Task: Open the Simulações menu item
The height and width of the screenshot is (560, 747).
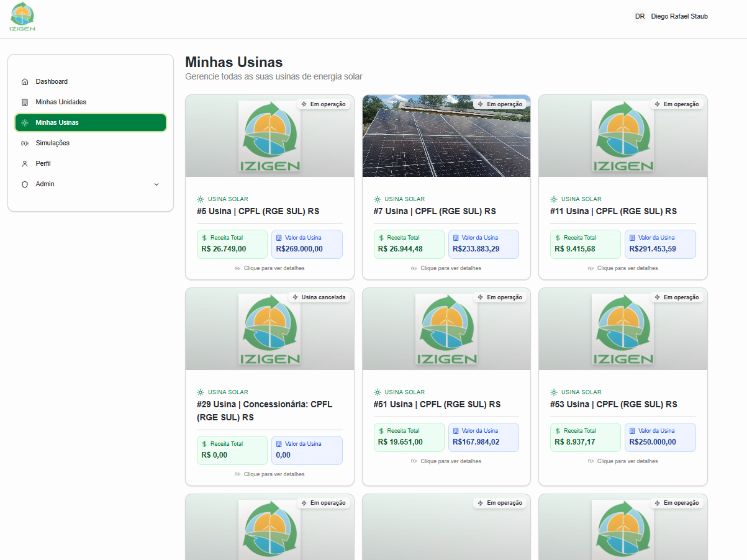Action: click(53, 143)
